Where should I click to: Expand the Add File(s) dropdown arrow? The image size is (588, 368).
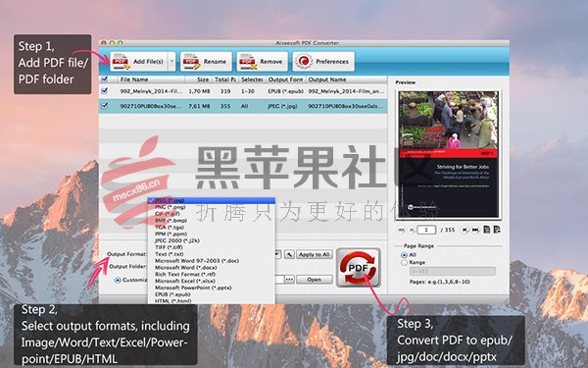tap(171, 62)
